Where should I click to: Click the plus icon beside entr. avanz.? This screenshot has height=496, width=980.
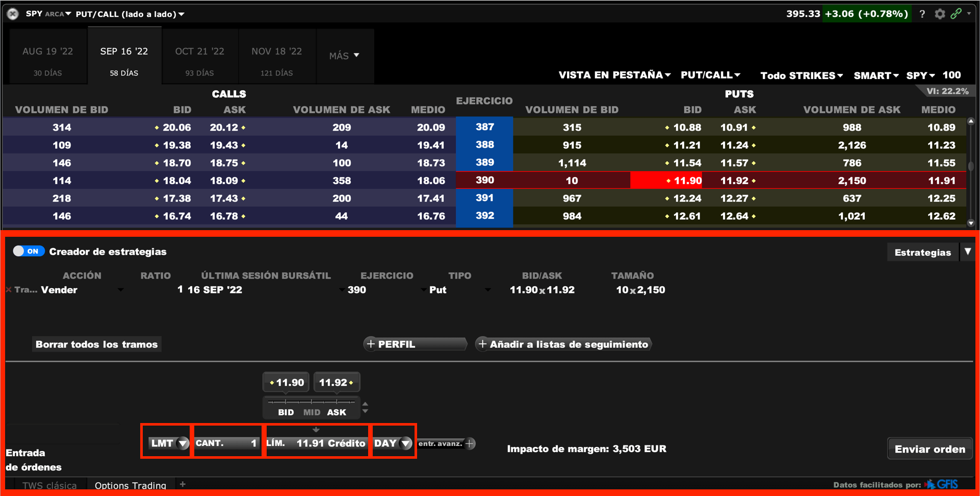[x=470, y=443]
